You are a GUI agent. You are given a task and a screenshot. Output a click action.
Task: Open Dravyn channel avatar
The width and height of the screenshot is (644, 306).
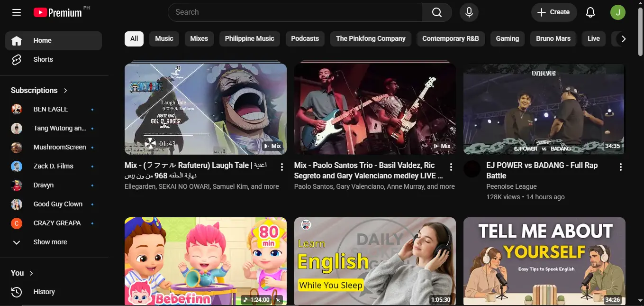[x=17, y=185]
